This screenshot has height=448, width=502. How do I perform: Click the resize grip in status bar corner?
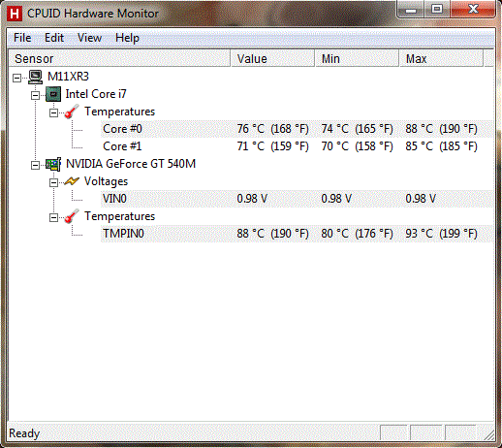click(489, 434)
